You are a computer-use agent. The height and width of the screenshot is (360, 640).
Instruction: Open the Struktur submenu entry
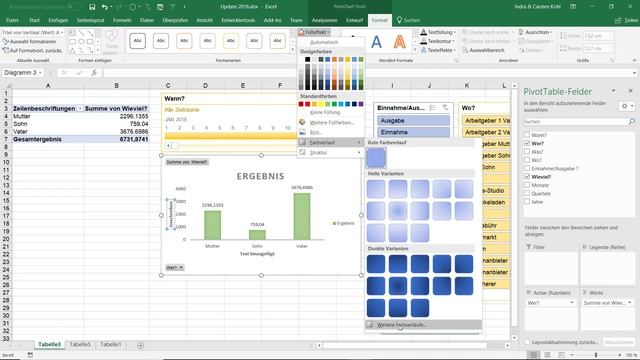tap(331, 153)
